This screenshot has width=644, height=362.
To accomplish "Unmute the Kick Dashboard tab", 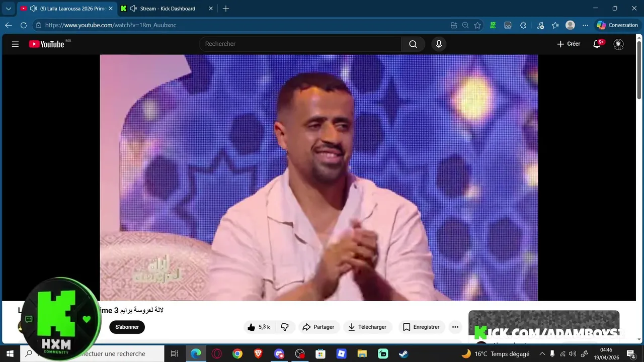I will coord(133,9).
